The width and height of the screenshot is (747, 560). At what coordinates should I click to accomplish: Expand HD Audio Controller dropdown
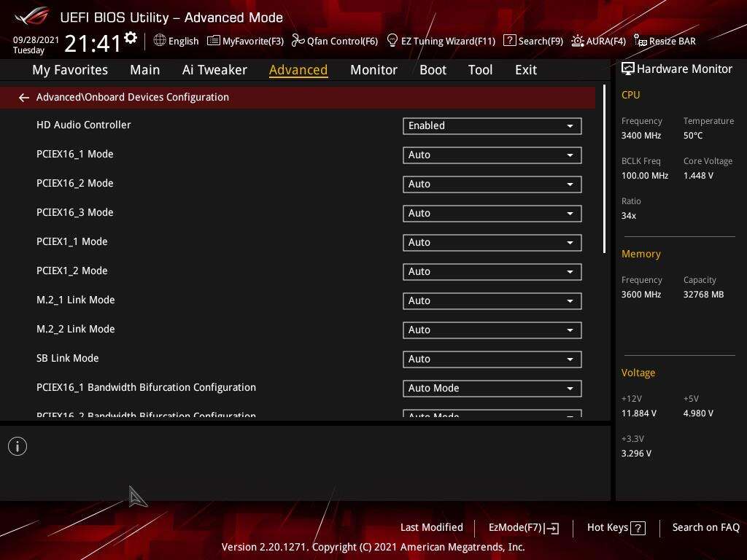[492, 125]
